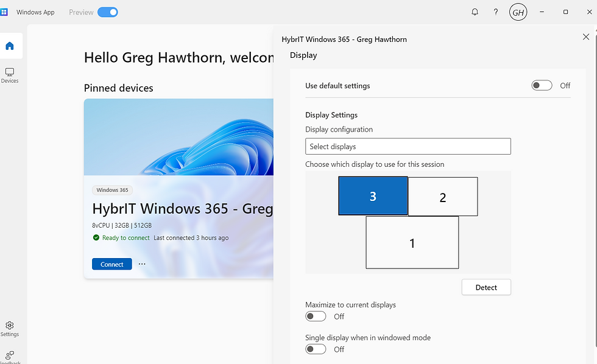The image size is (597, 364).
Task: Open the help question mark
Action: [496, 12]
